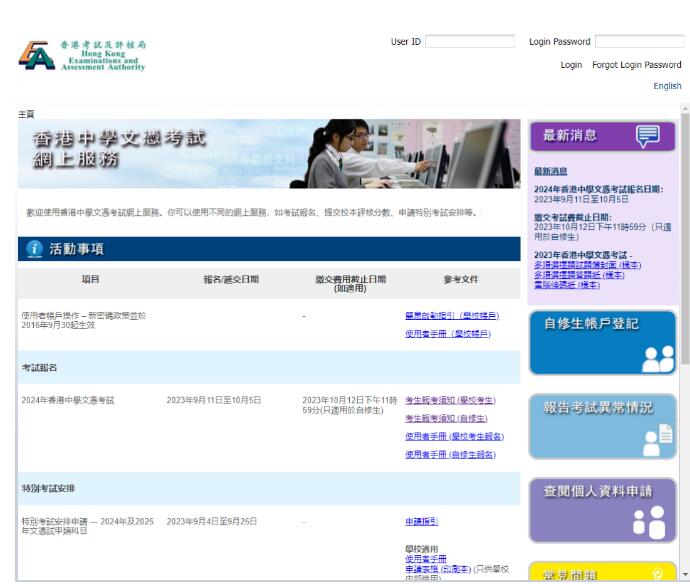Screen dimensions: 690x584
Task: Click the vertical scrollbar thumb
Action: click(685, 239)
